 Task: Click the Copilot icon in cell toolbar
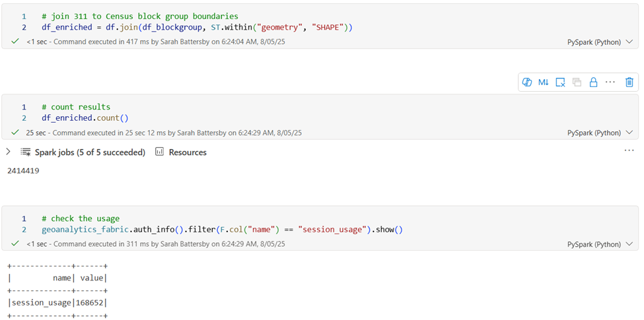(527, 82)
